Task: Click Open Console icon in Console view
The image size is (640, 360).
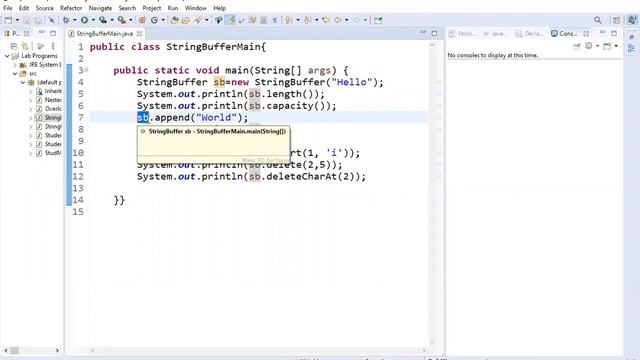Action: click(608, 46)
